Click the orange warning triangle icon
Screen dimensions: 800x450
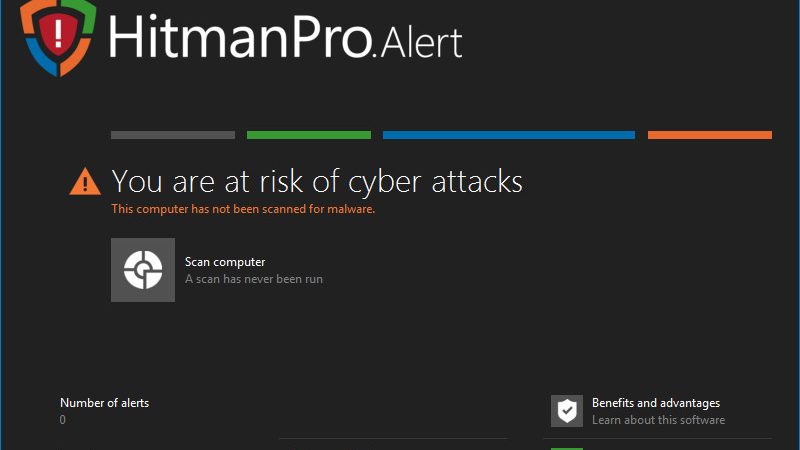pyautogui.click(x=85, y=182)
